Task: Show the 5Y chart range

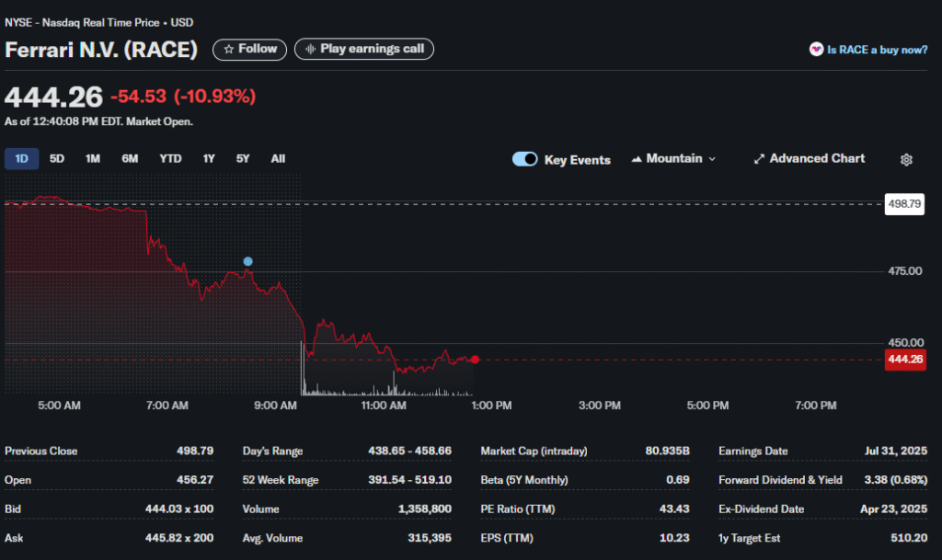Action: pos(243,158)
